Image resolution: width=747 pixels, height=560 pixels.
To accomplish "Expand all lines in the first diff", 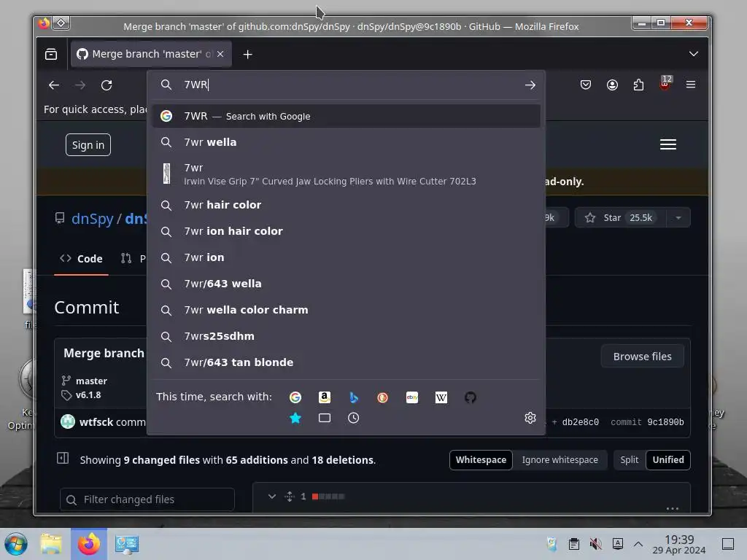I will (289, 497).
